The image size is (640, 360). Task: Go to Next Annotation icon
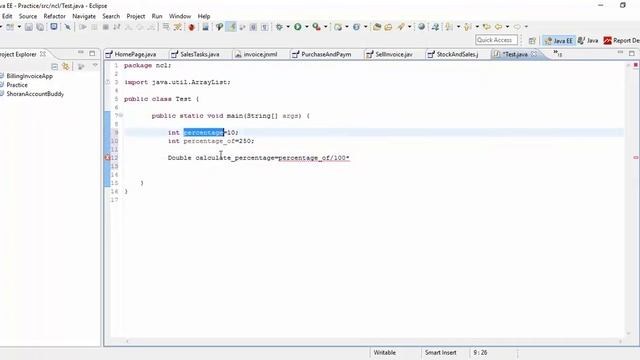(449, 27)
